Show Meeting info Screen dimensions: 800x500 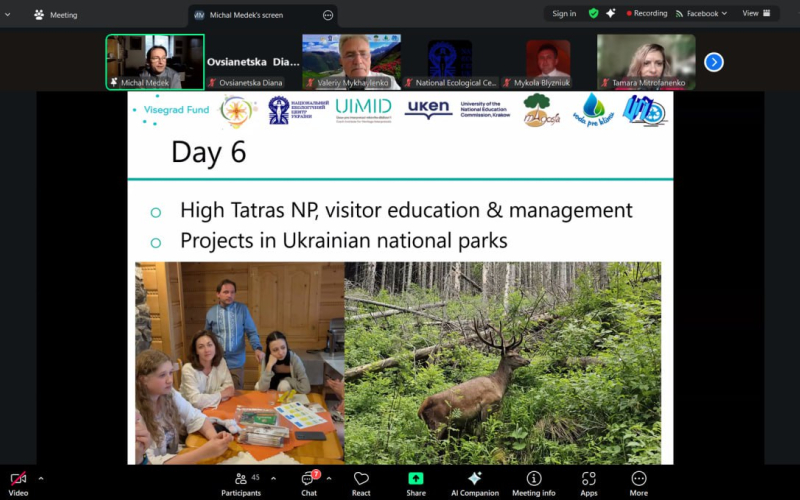click(x=534, y=481)
